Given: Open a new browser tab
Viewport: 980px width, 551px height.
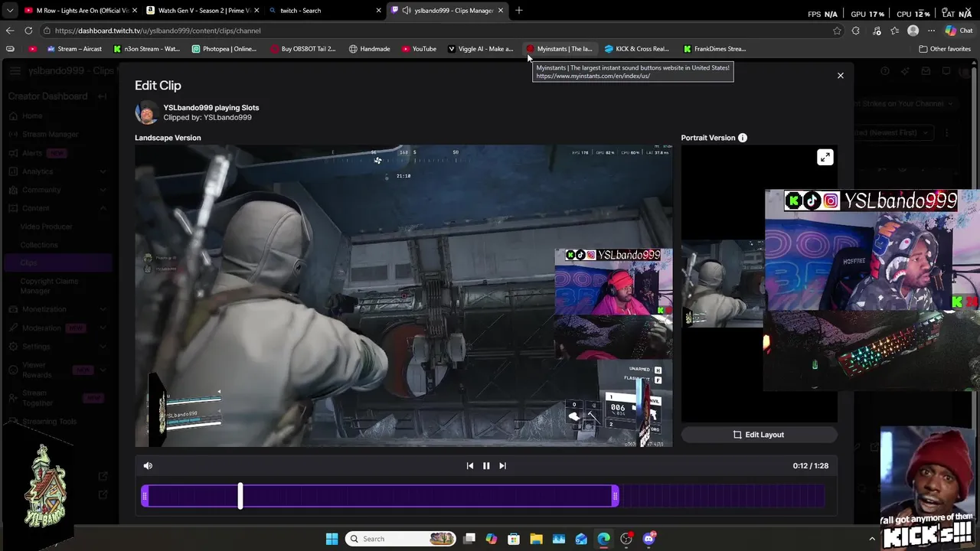Looking at the screenshot, I should click(519, 11).
